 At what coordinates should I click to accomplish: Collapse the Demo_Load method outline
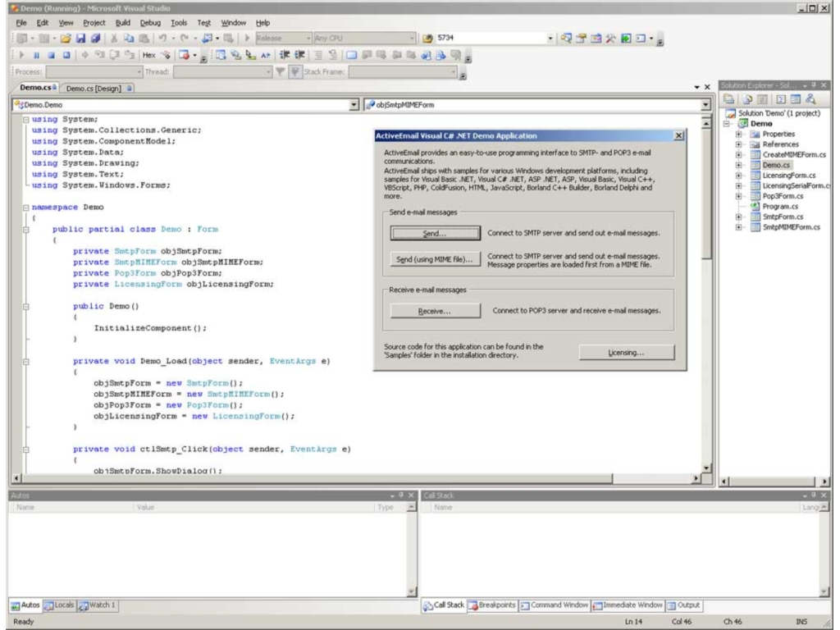point(25,362)
